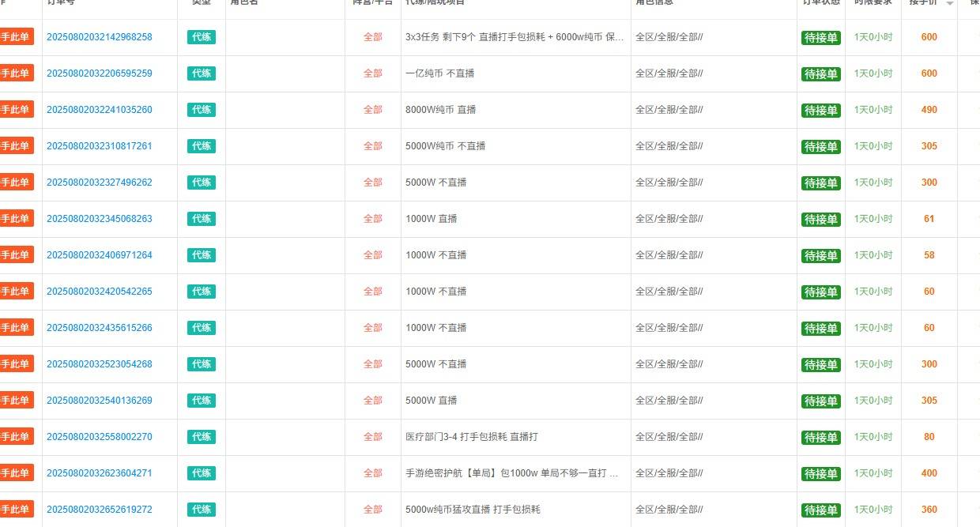Image resolution: width=980 pixels, height=527 pixels.
Task: Open order link ending in 6595259
Action: coord(100,73)
